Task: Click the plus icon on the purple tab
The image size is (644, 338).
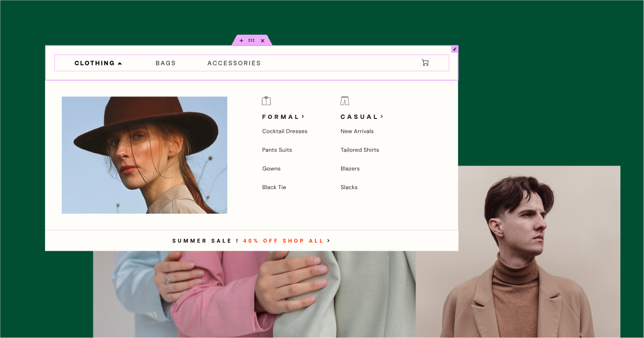Action: 241,41
